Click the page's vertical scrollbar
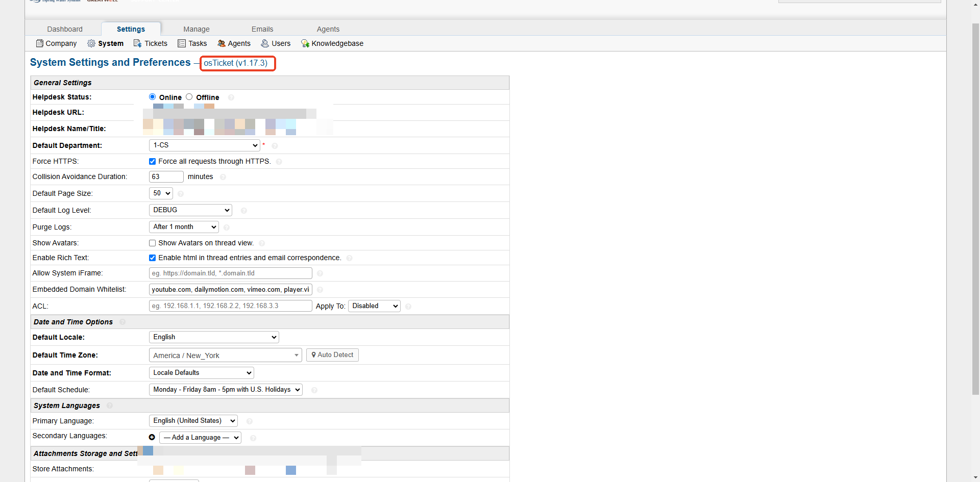 pos(975,204)
